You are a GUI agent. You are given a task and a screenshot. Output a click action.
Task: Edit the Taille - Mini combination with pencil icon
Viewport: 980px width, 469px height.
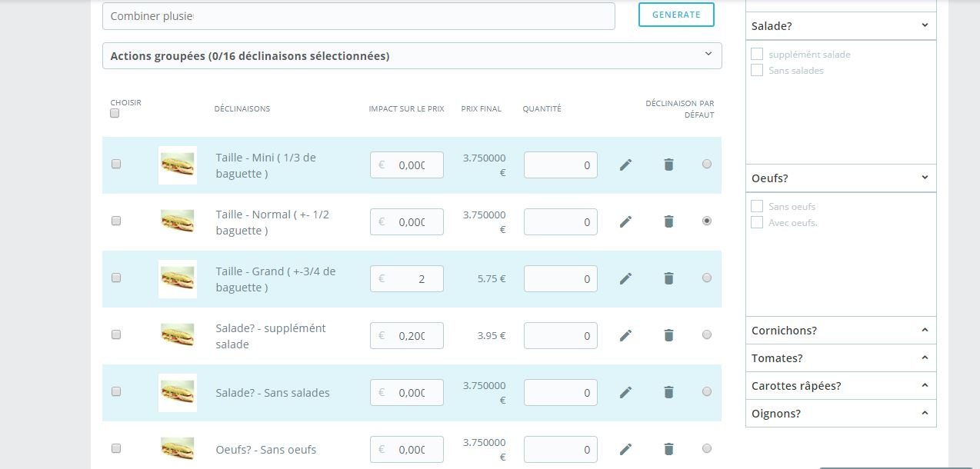(x=625, y=165)
